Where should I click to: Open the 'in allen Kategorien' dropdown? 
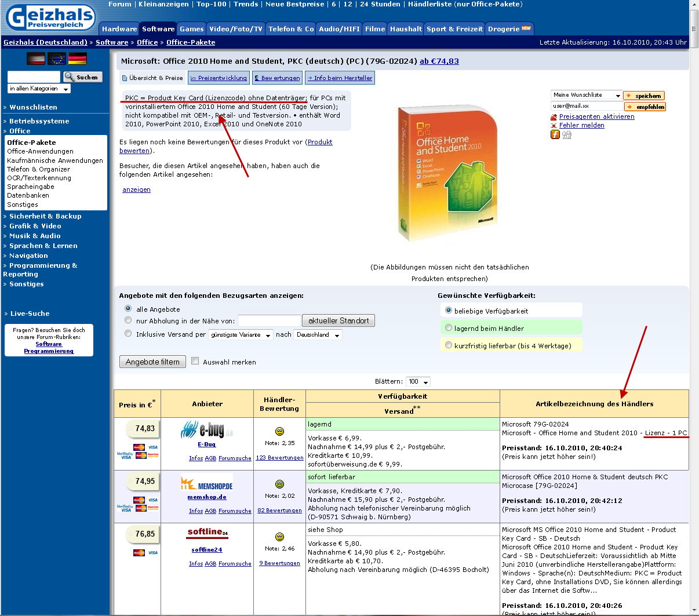click(39, 89)
